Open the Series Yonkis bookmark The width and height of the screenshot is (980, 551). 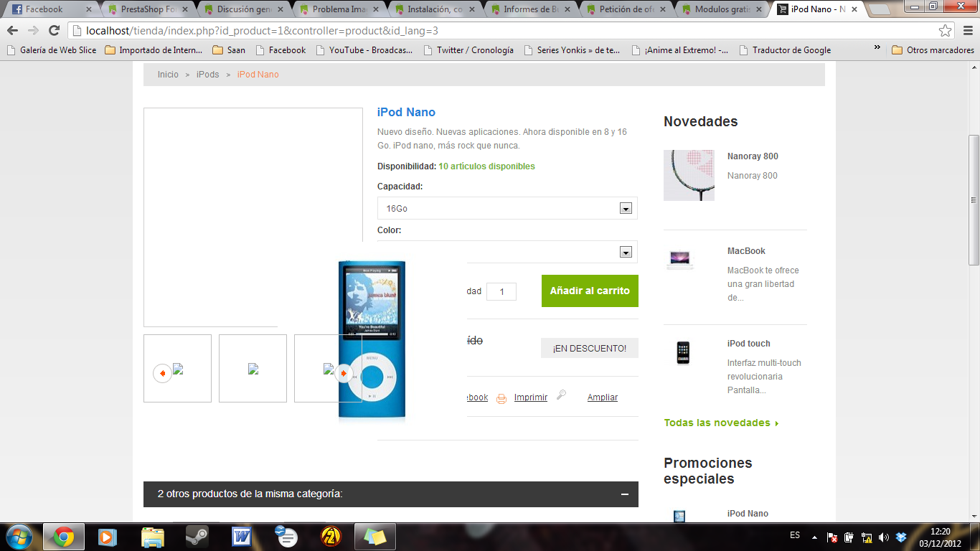tap(573, 50)
